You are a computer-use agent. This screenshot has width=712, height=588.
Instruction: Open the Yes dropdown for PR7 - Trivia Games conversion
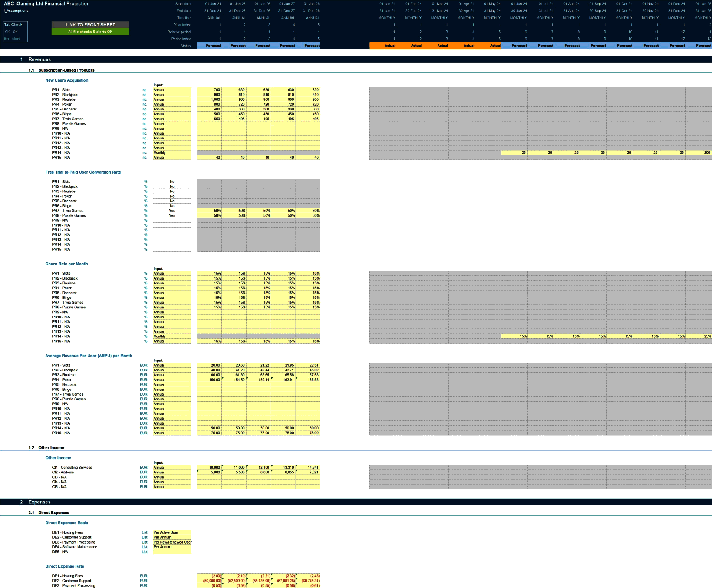click(x=172, y=211)
